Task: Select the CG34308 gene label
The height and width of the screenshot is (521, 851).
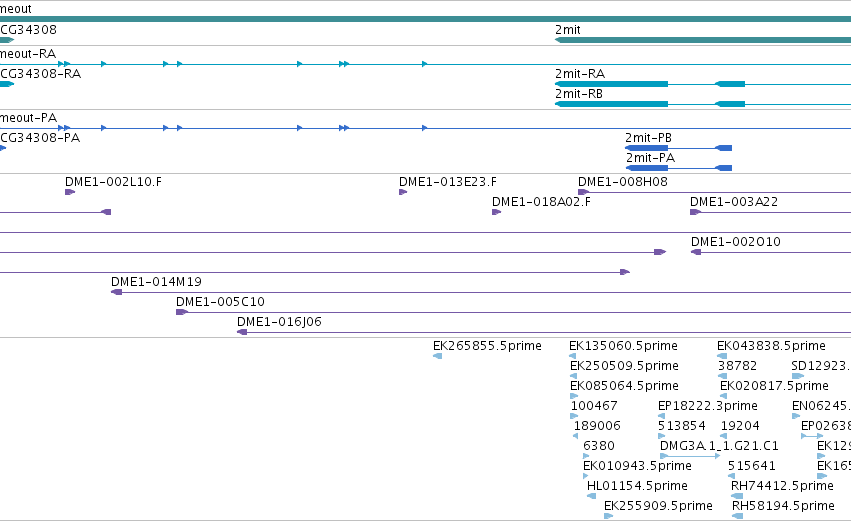Action: coord(28,30)
